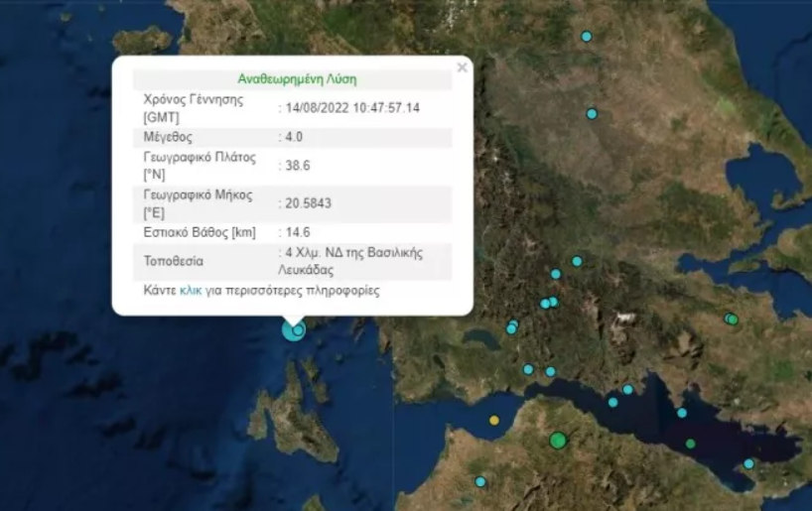
Task: Click the location text 'ΝΔ της Βασιλικής Λευκάδας'
Action: 352,261
